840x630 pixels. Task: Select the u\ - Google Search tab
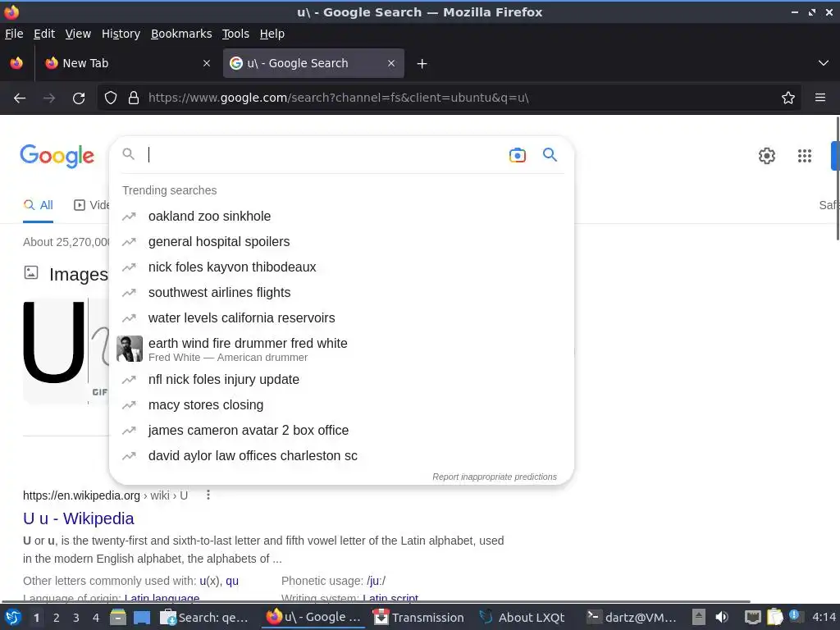point(313,63)
